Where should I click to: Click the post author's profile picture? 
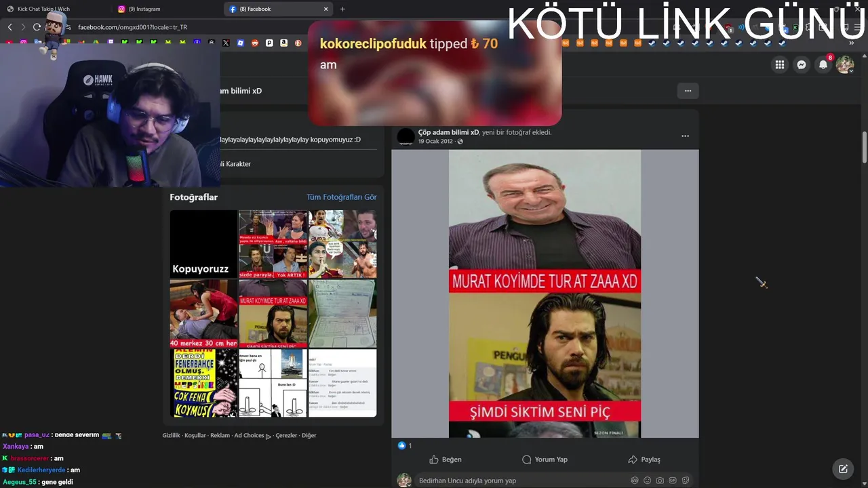tap(406, 137)
